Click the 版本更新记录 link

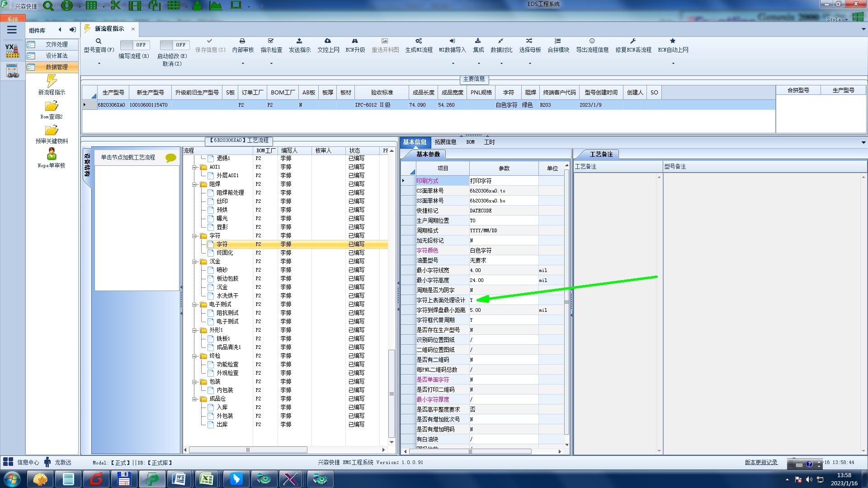point(761,462)
